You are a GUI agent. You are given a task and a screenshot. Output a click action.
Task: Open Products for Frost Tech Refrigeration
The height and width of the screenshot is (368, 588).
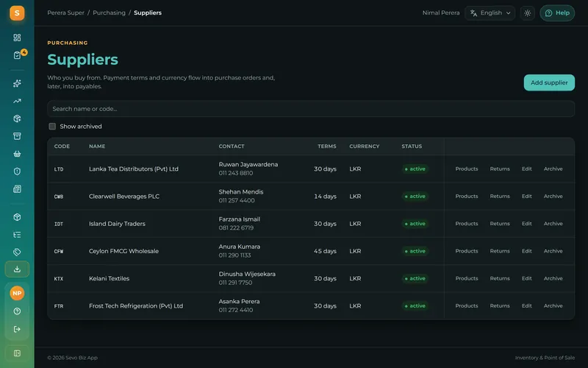coord(467,306)
